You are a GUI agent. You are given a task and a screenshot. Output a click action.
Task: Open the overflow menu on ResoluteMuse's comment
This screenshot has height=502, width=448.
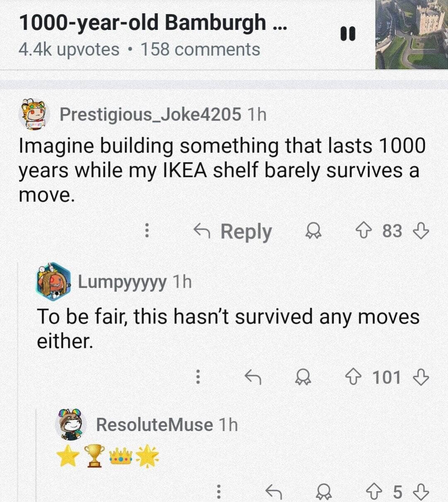219,492
